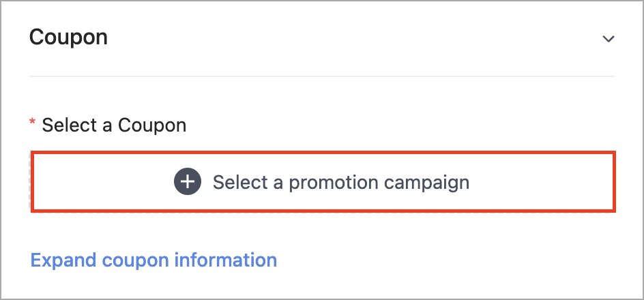Click the Select a Coupon field label
This screenshot has width=644, height=300.
114,125
